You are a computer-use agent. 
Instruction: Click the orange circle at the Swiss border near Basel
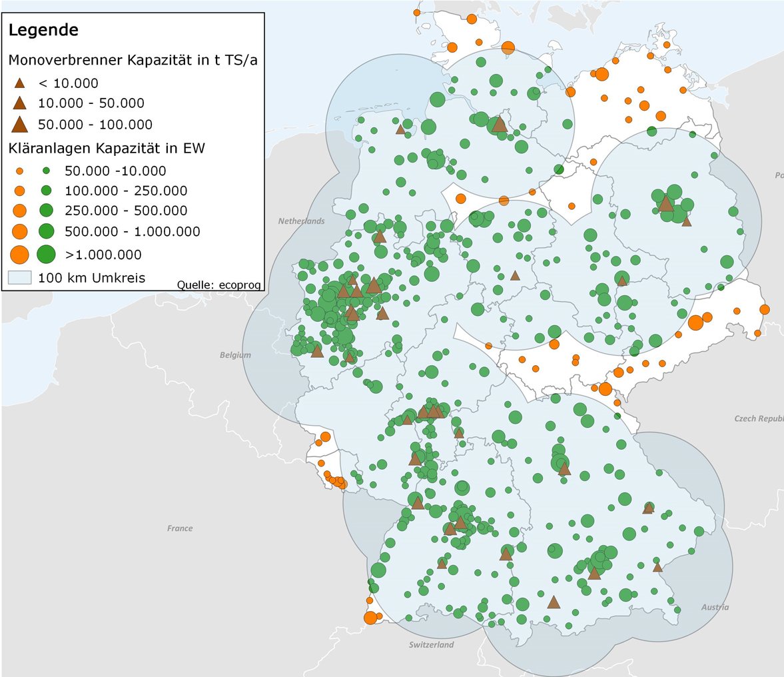pos(370,618)
